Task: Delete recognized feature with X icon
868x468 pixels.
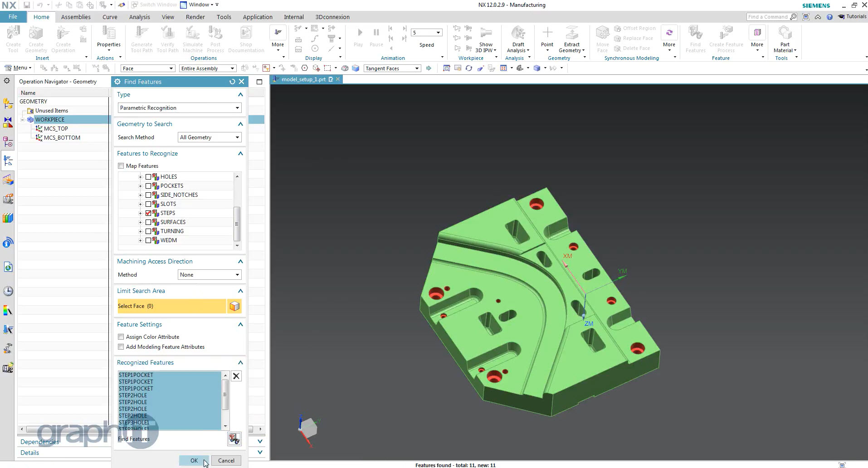Action: coord(236,376)
